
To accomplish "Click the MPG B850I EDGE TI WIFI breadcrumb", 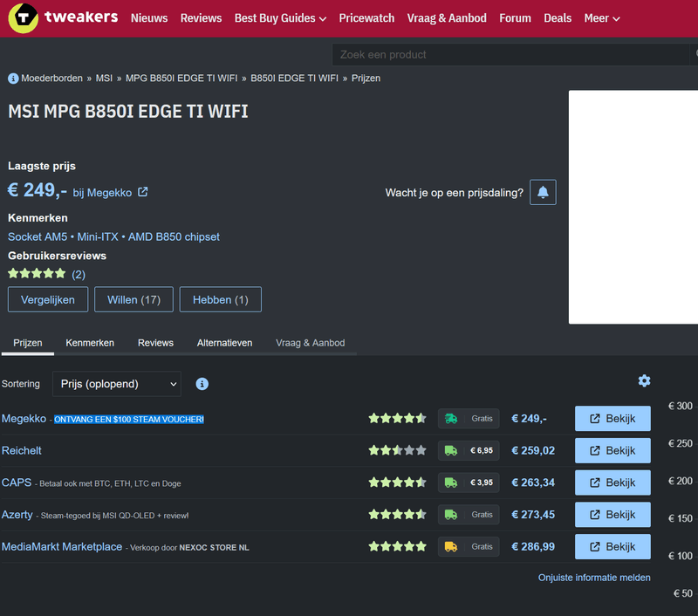I will [181, 79].
